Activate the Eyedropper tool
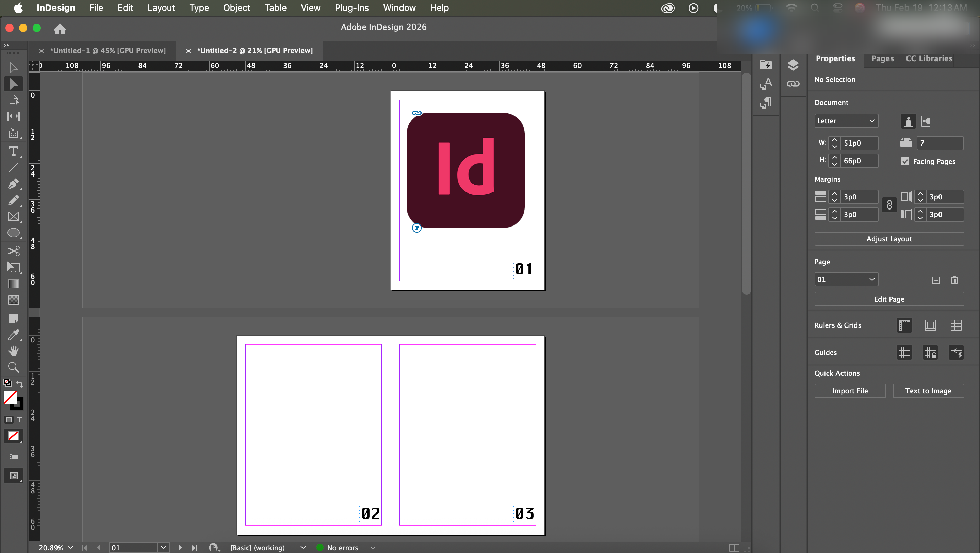The width and height of the screenshot is (980, 553). tap(13, 335)
